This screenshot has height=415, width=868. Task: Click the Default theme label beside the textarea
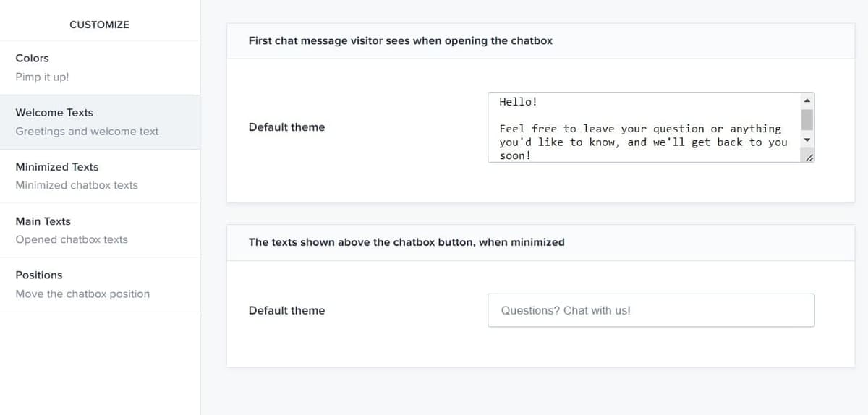point(286,127)
